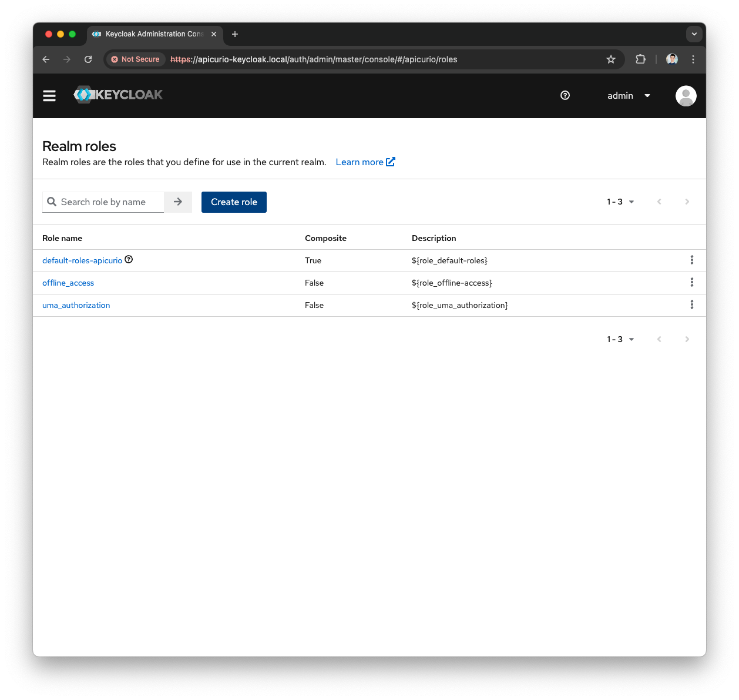The image size is (739, 700).
Task: Open the admin account dropdown
Action: [x=628, y=95]
